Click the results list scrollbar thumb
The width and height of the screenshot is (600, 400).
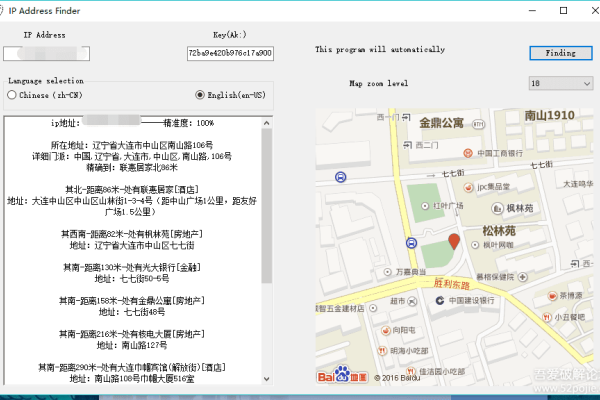coord(267,206)
